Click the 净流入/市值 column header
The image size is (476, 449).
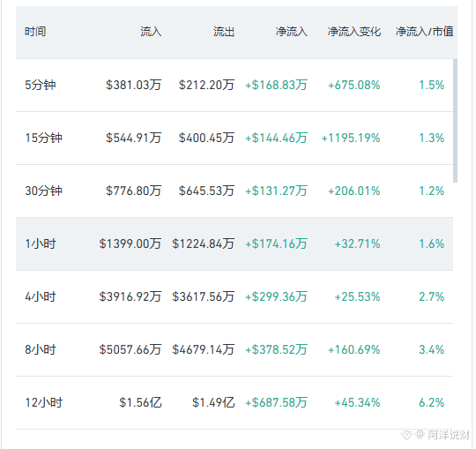424,32
